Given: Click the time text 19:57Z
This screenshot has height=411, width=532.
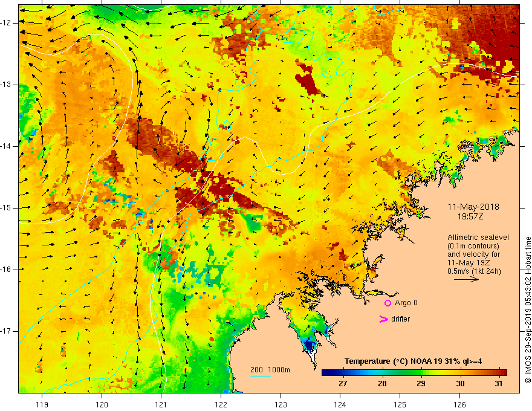Looking at the screenshot, I should (470, 216).
